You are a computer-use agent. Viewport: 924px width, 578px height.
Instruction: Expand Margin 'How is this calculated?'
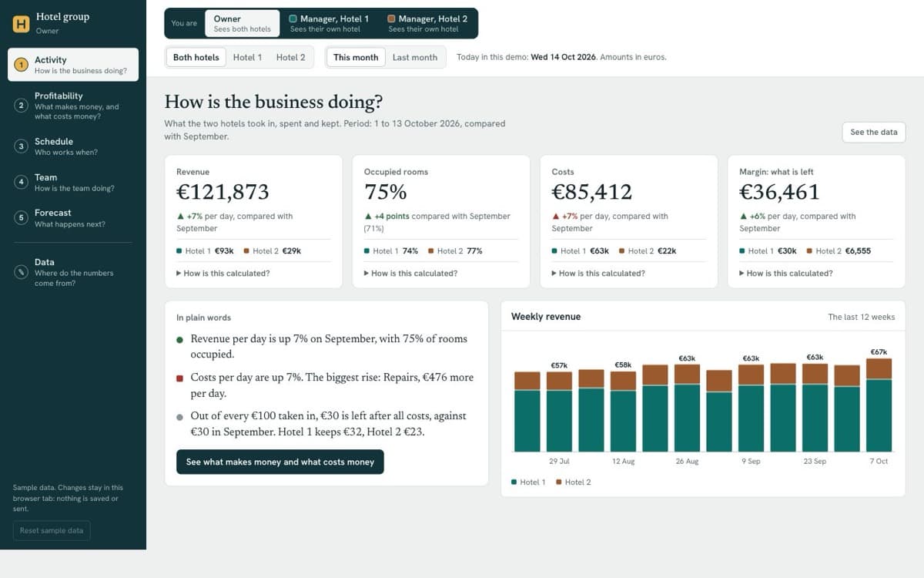tap(785, 273)
